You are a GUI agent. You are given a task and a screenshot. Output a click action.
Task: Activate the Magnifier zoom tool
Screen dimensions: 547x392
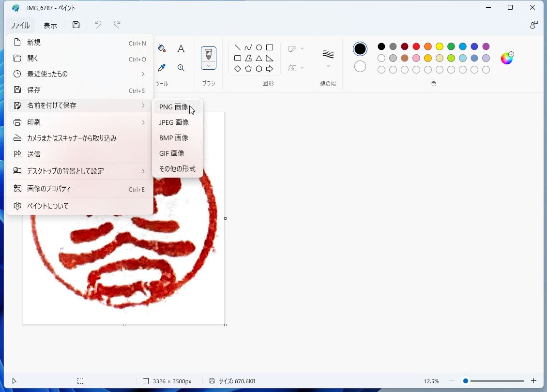tap(181, 68)
